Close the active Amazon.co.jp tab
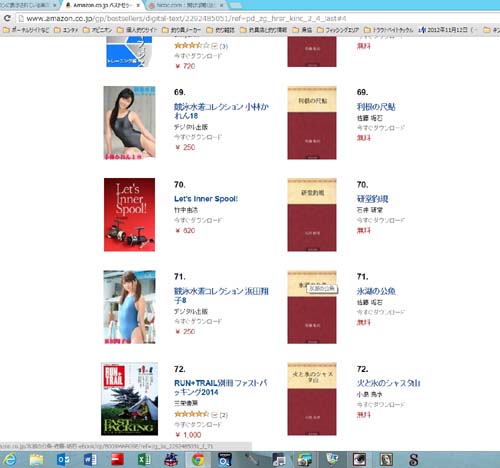This screenshot has width=500, height=468. [138, 5]
